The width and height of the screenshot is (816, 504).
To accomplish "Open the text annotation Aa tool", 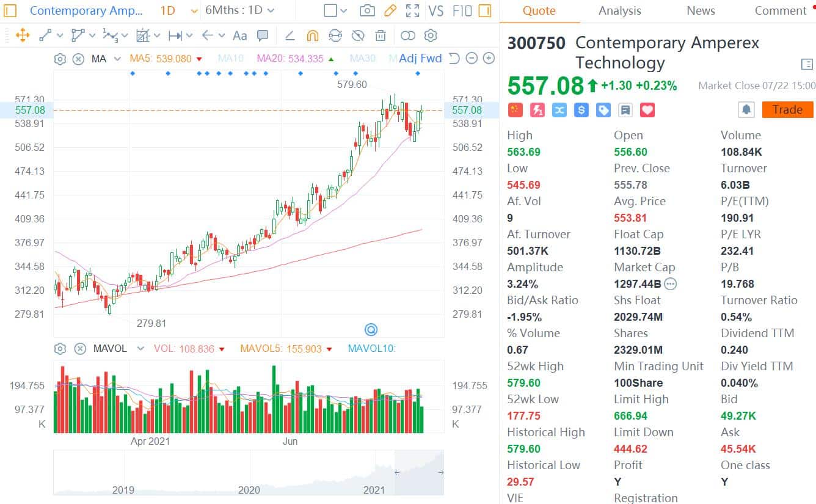I will click(239, 36).
